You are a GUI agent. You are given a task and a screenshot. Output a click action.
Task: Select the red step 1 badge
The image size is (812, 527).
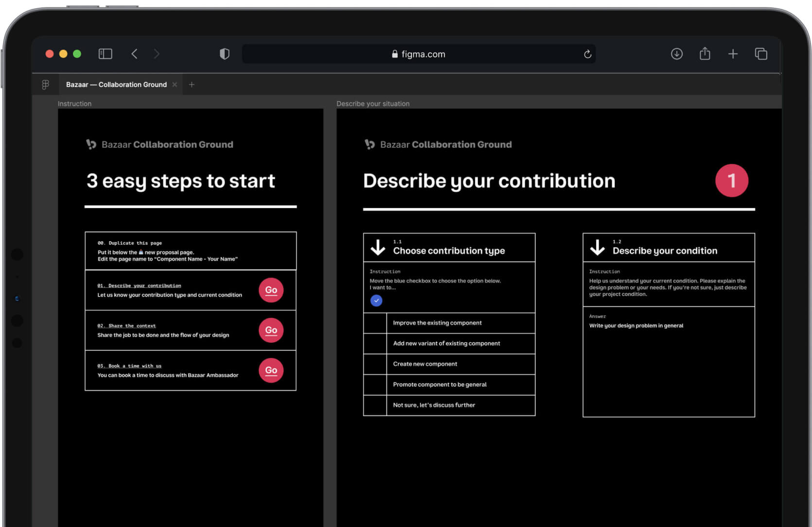(x=732, y=181)
